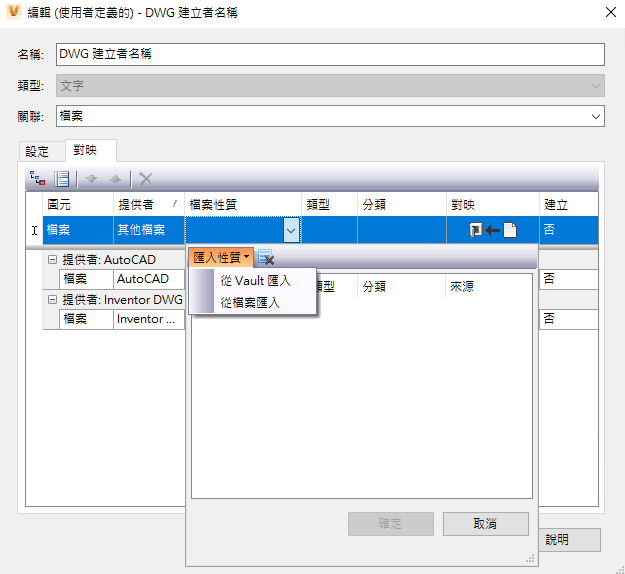
Task: Click the property list icon in mapping toolbar
Action: (62, 179)
